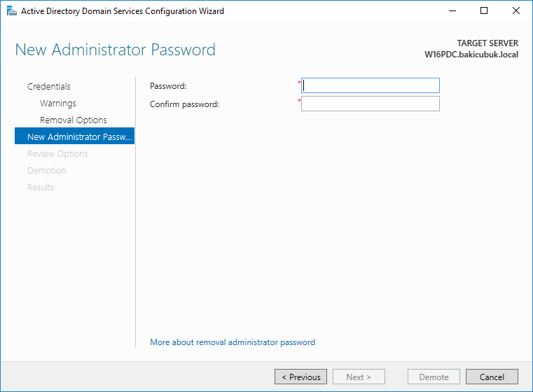533x392 pixels.
Task: Cancel the configuration wizard
Action: tap(492, 377)
